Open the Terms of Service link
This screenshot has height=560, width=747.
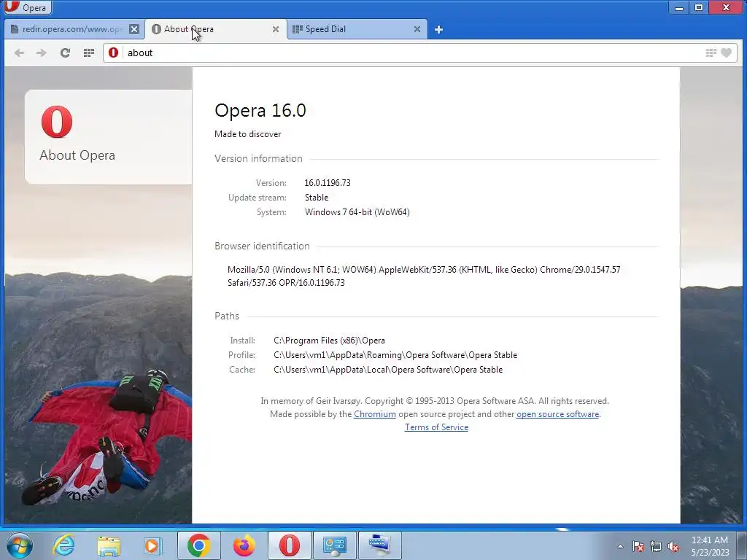436,427
